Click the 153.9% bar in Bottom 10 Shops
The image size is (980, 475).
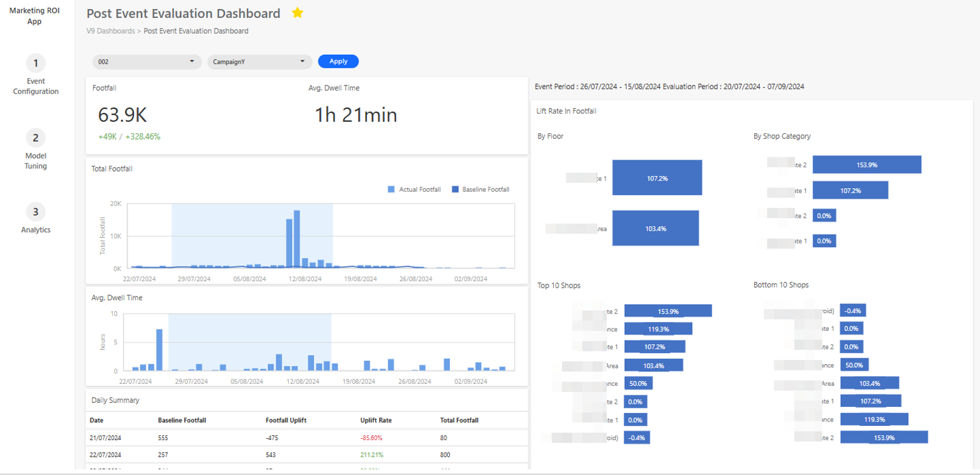tap(884, 437)
